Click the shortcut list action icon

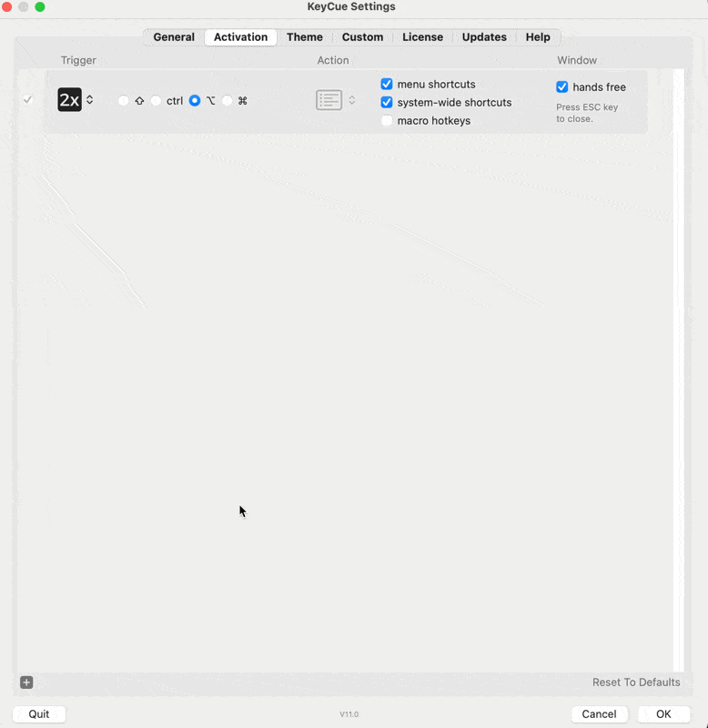[329, 100]
